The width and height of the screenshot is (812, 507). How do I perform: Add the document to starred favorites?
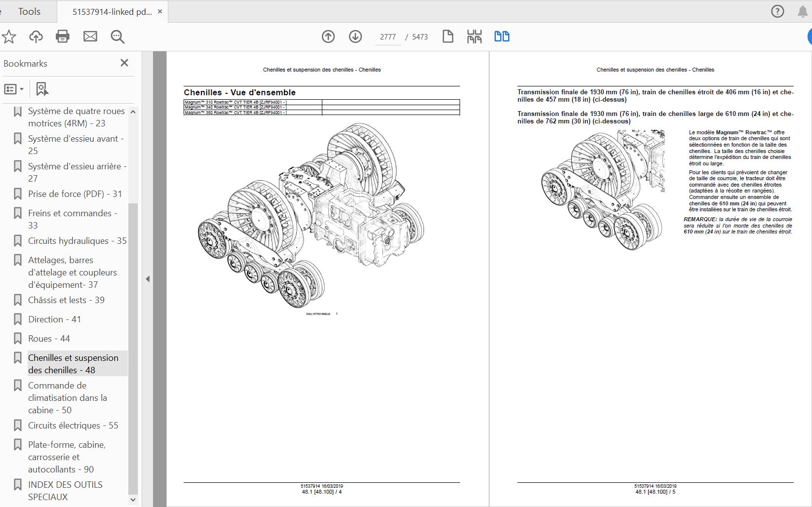click(8, 37)
